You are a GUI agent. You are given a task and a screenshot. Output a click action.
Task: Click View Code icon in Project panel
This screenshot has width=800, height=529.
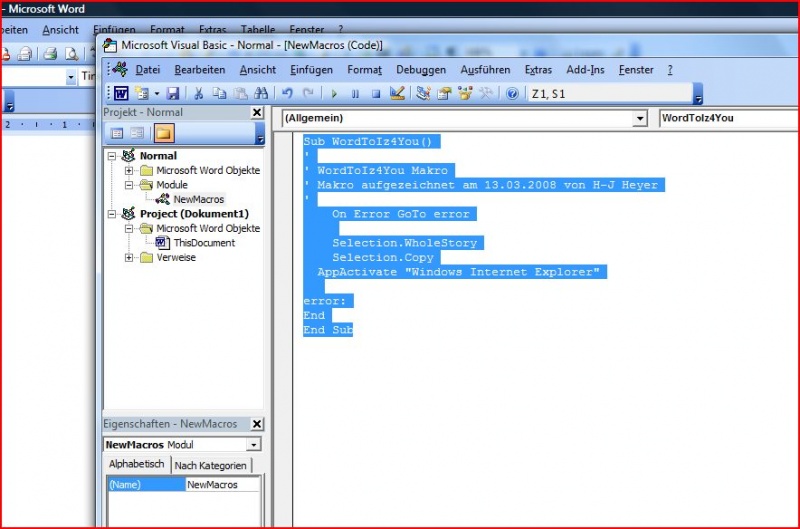(x=116, y=133)
